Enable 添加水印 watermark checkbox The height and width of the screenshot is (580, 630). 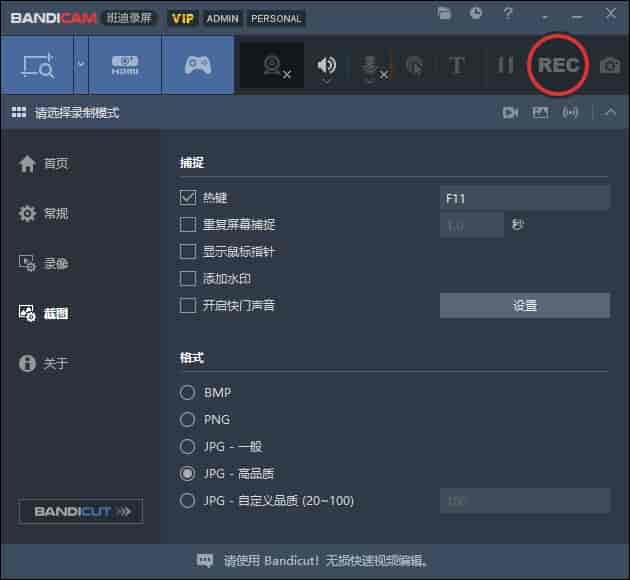point(188,279)
